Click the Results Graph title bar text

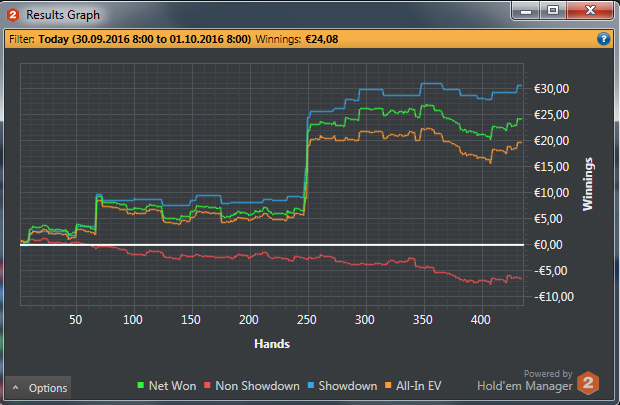coord(62,14)
